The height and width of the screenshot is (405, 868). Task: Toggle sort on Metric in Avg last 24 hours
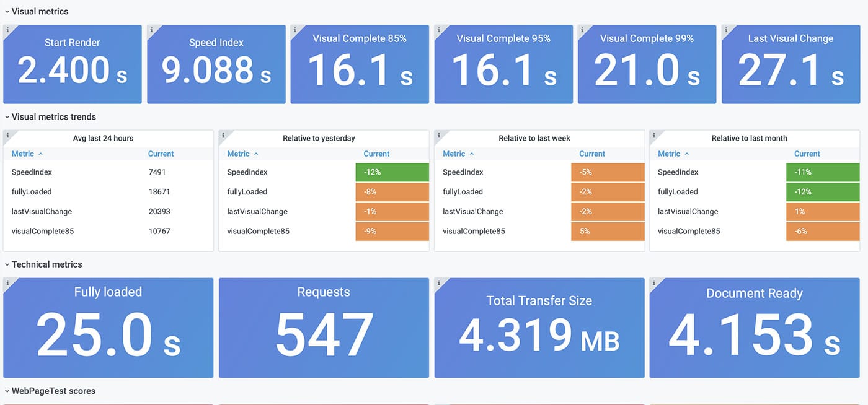click(22, 154)
